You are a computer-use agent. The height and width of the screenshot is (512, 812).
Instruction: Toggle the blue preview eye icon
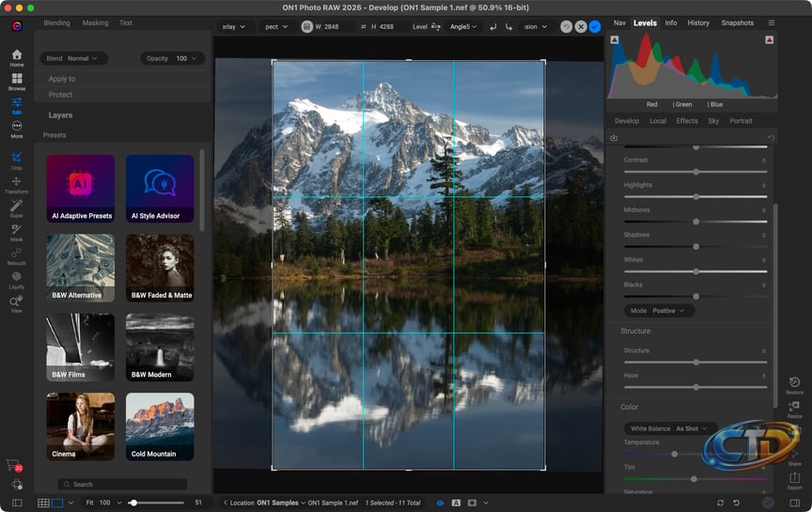[440, 503]
